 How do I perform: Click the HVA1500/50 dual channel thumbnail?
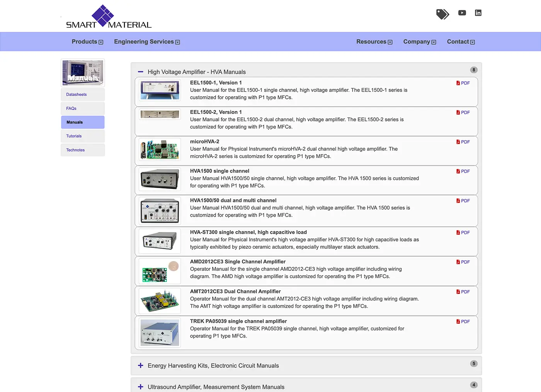point(160,210)
